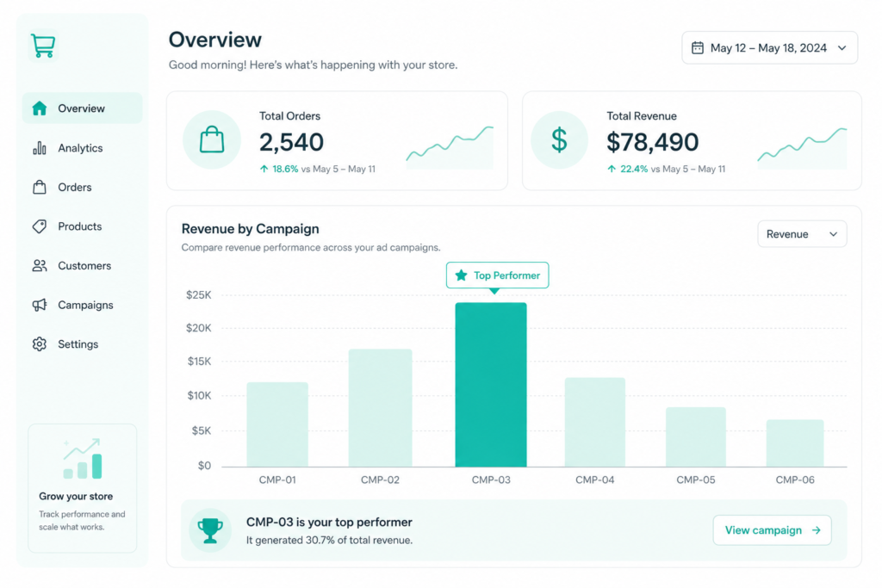Image resolution: width=882 pixels, height=588 pixels.
Task: Navigate to Products
Action: [x=82, y=226]
